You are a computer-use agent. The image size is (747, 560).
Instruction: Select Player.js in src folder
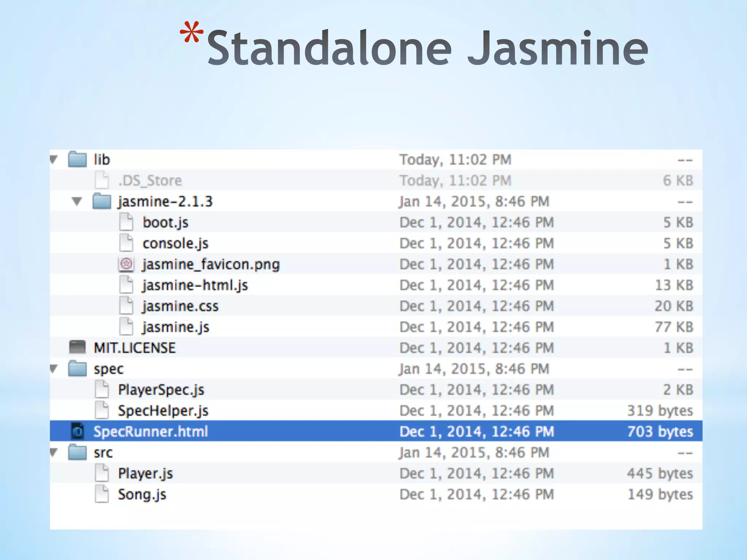[145, 474]
